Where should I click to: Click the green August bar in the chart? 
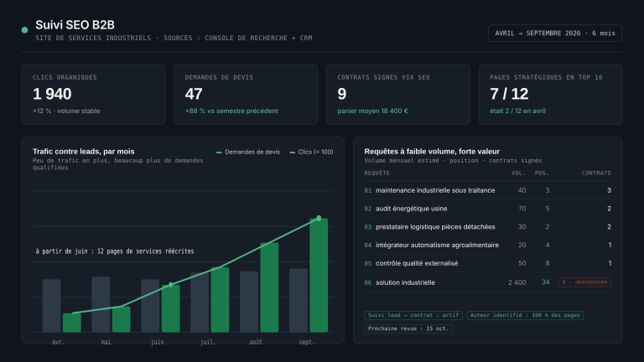269,287
